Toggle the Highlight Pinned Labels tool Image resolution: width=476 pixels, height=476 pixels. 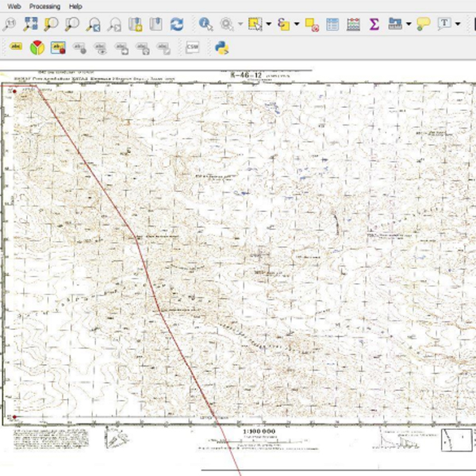58,48
